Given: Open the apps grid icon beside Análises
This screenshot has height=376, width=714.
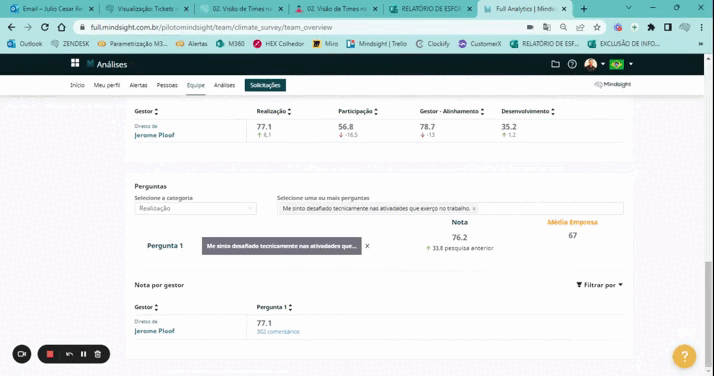Looking at the screenshot, I should tap(75, 63).
